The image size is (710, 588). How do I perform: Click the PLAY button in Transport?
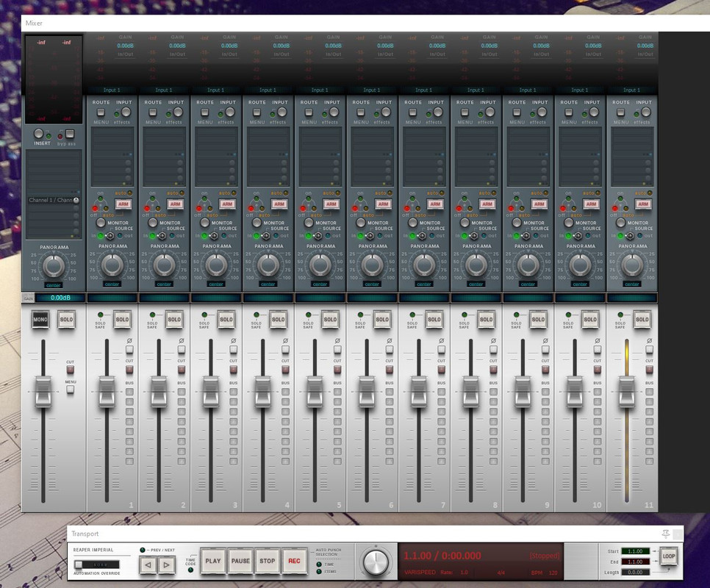click(x=213, y=561)
